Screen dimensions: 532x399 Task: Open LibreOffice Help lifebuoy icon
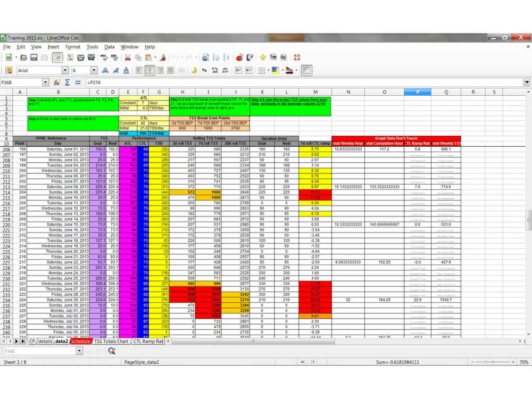297,57
